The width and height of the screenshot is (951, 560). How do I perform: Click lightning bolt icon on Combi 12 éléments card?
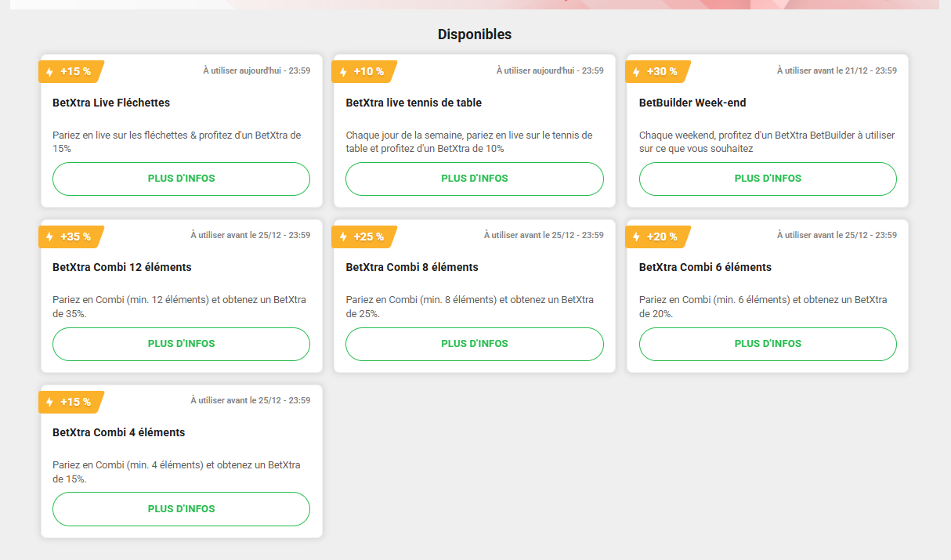click(x=49, y=237)
